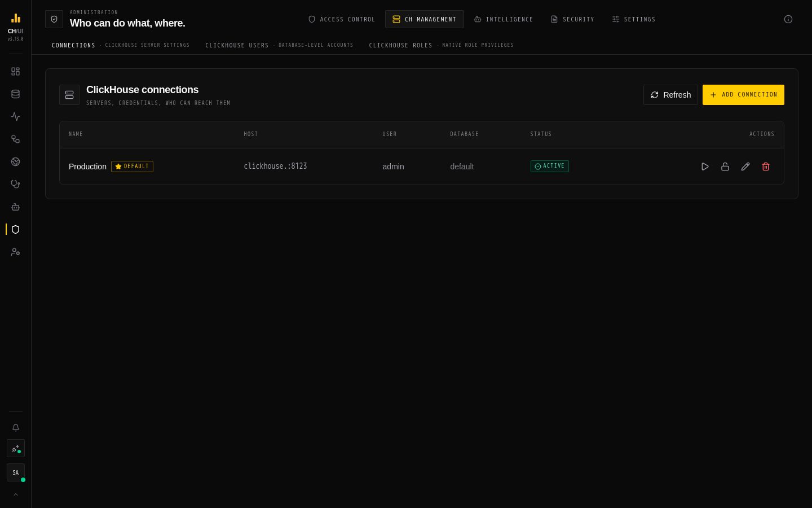The width and height of the screenshot is (812, 508).
Task: Open the SA user avatar menu
Action: [x=16, y=473]
